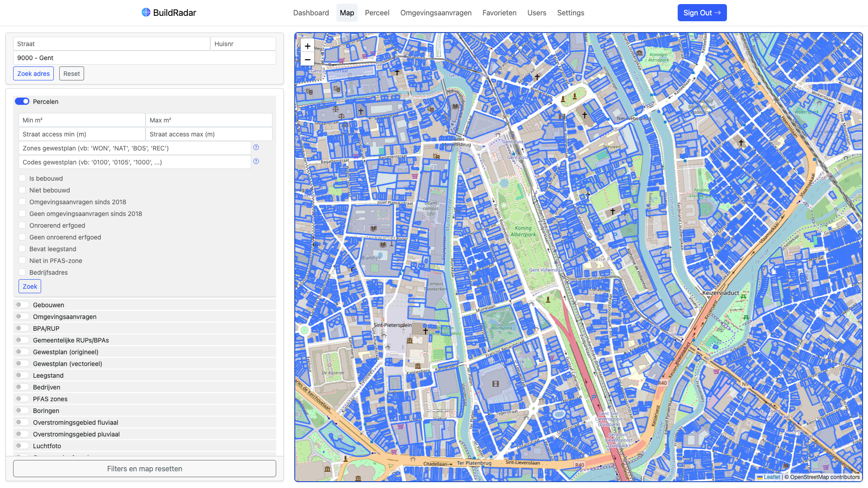Open the Omgevingsaanvragen navigation item
Viewport: 868px width, 488px height.
click(436, 13)
